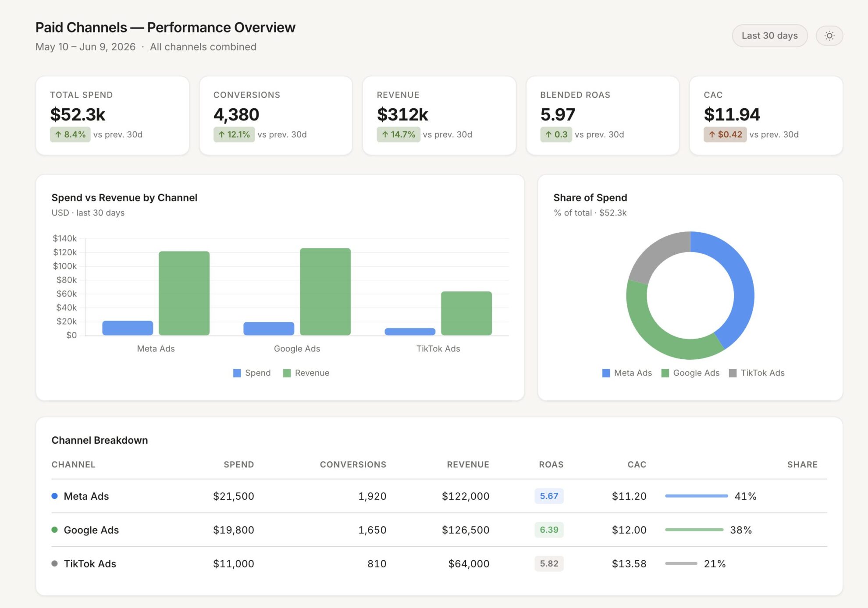The image size is (868, 608).
Task: Select the Conversions 4,380 value
Action: pyautogui.click(x=236, y=114)
